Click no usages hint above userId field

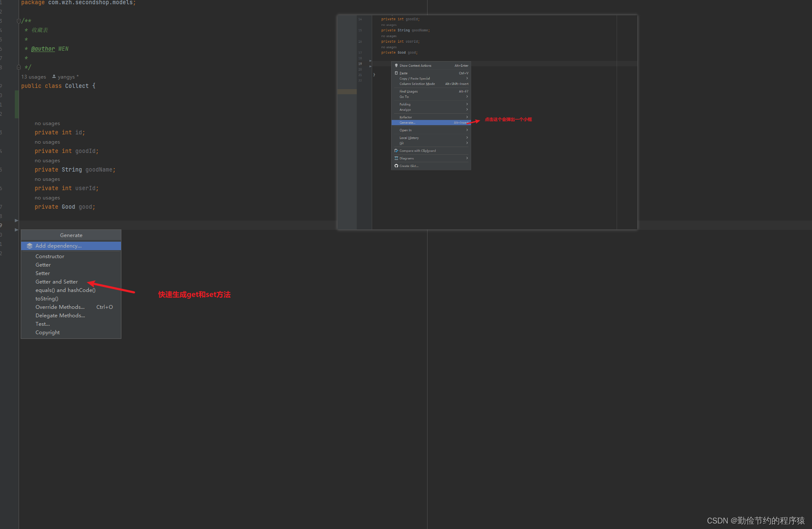tap(47, 179)
